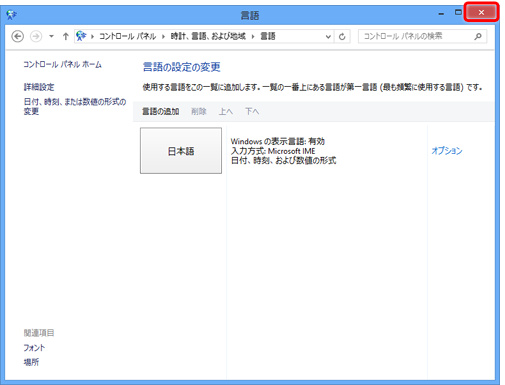Click the 言語 breadcrumb in address bar
This screenshot has width=505, height=385.
point(268,36)
